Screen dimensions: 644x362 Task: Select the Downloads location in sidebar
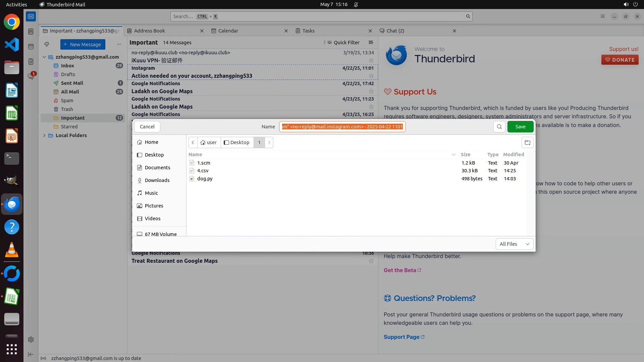click(157, 180)
